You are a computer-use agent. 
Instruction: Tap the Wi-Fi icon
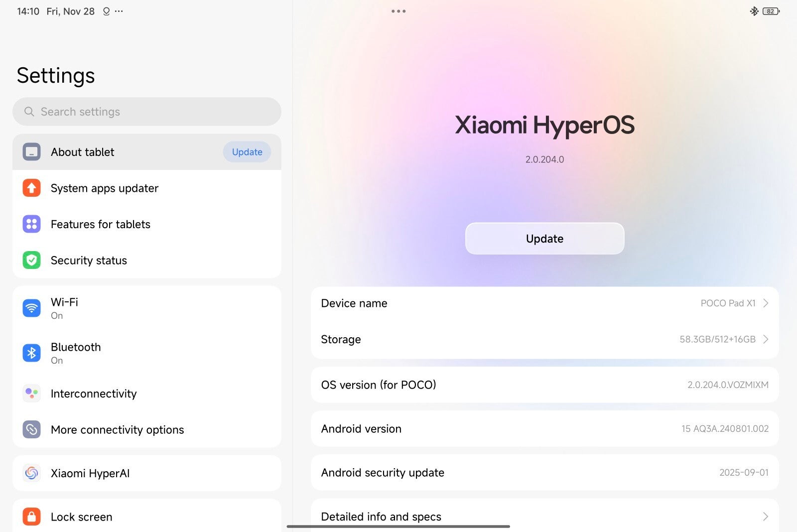pyautogui.click(x=31, y=308)
